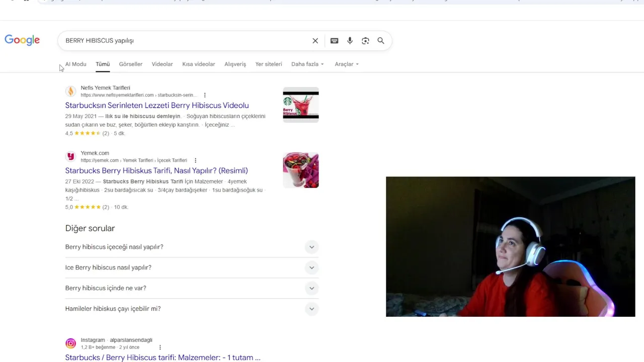Click question text 'Berry hibiscus içinde ne var?'

[x=106, y=288]
